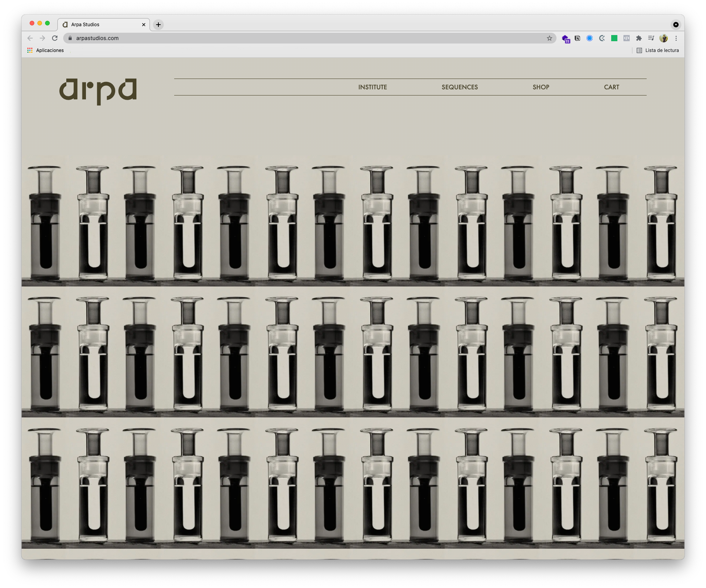
Task: Minimize the window with yellow button
Action: point(40,23)
